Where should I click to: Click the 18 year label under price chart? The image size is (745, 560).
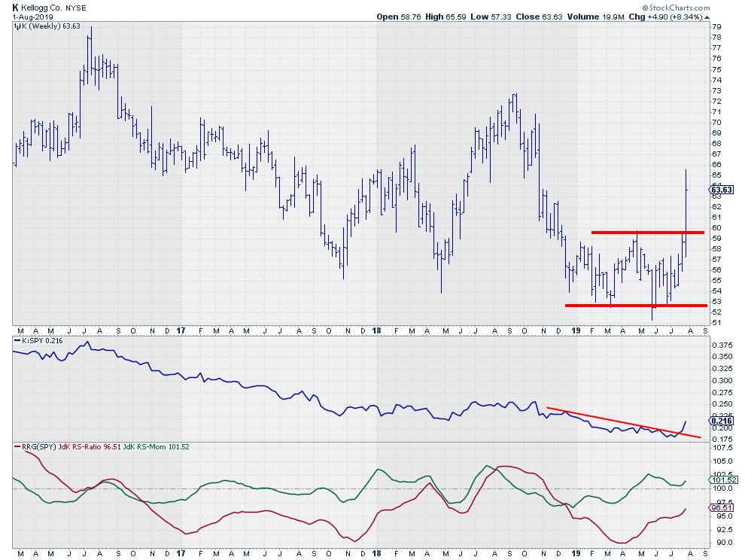point(376,330)
